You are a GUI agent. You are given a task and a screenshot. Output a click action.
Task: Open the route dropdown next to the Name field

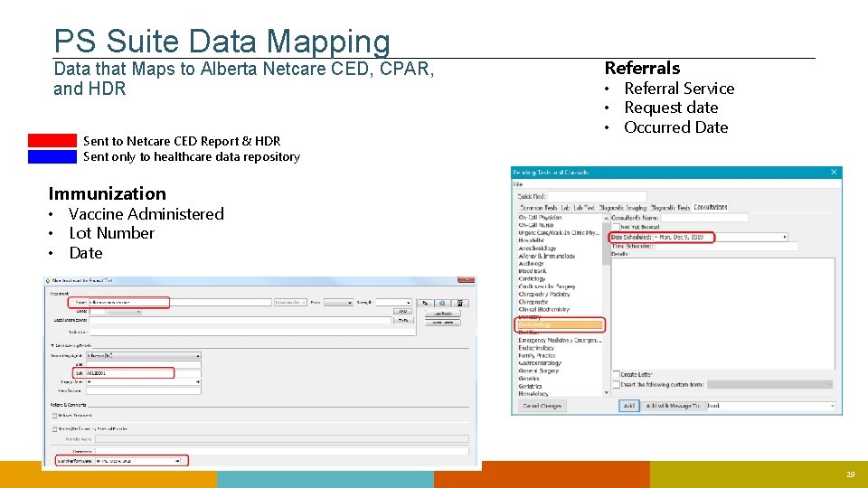click(290, 303)
